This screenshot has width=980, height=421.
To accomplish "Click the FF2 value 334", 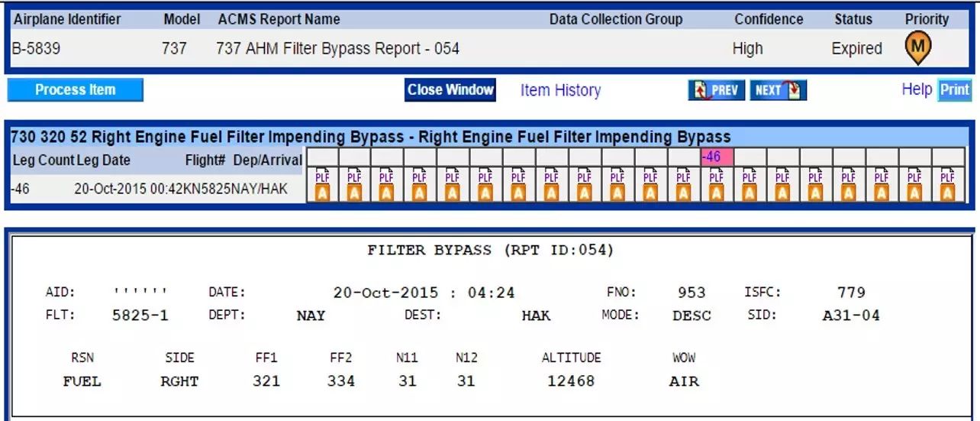I will tap(341, 381).
